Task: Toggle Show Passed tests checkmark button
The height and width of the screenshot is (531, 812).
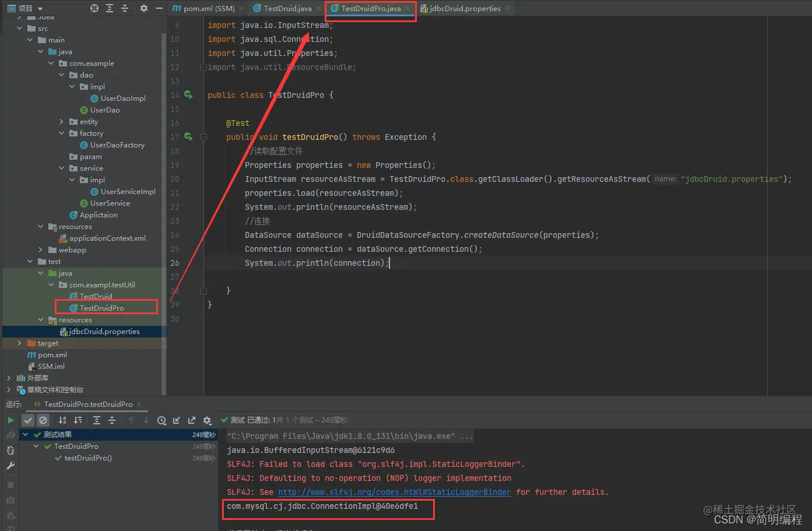Action: click(28, 420)
